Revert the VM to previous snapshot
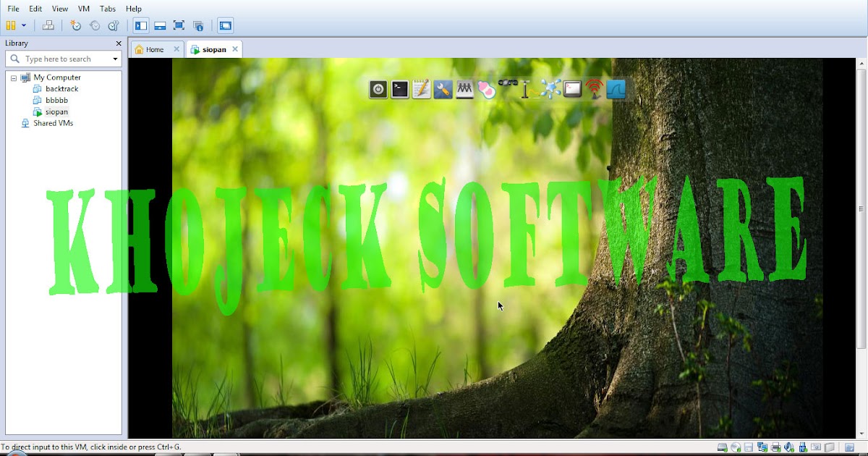This screenshot has width=868, height=456. coord(94,25)
